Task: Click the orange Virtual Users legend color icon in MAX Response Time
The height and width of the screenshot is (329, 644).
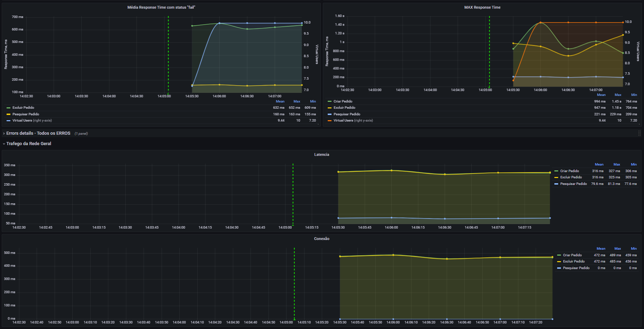Action: [x=329, y=121]
